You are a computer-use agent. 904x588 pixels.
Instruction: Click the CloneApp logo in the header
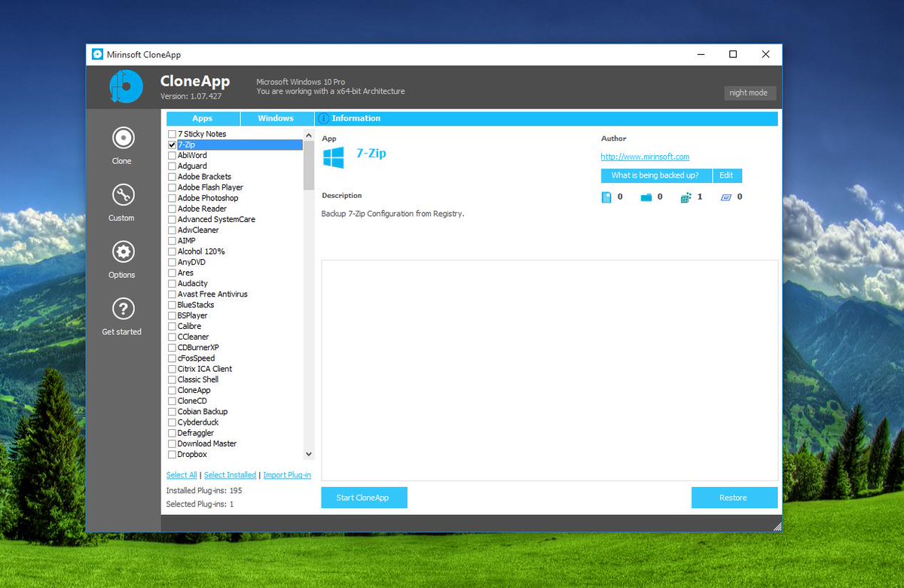(x=125, y=86)
